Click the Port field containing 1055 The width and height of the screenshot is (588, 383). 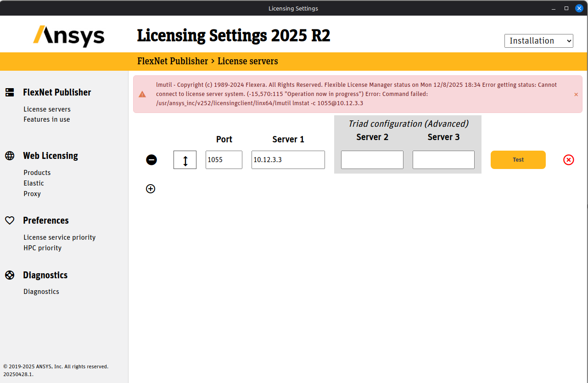tap(224, 160)
